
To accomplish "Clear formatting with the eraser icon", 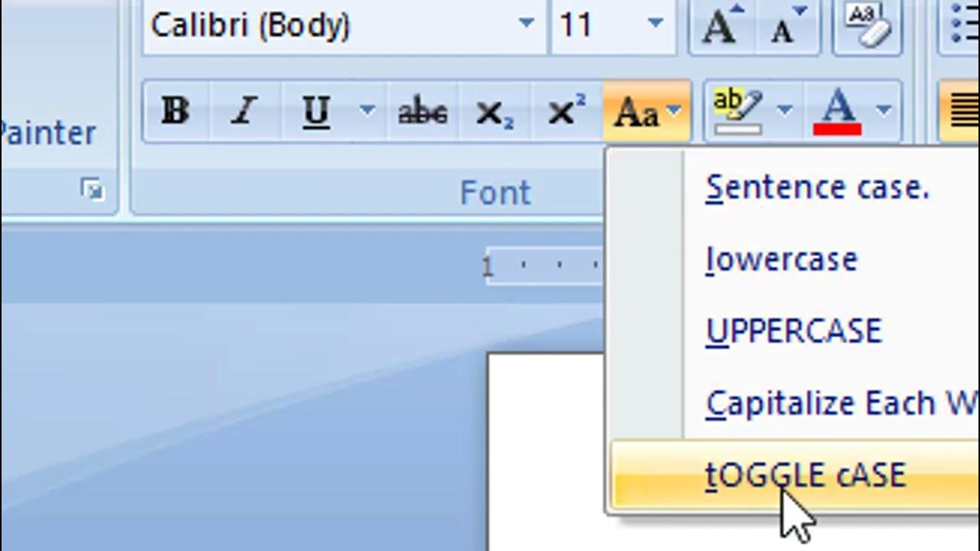I will tap(867, 27).
